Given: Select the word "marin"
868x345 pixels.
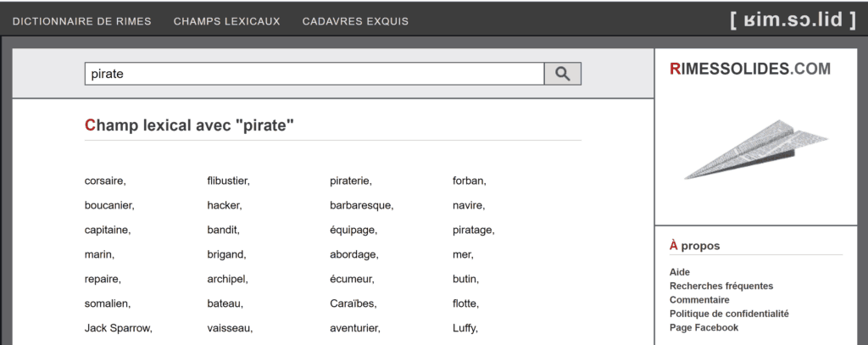Looking at the screenshot, I should pyautogui.click(x=98, y=255).
